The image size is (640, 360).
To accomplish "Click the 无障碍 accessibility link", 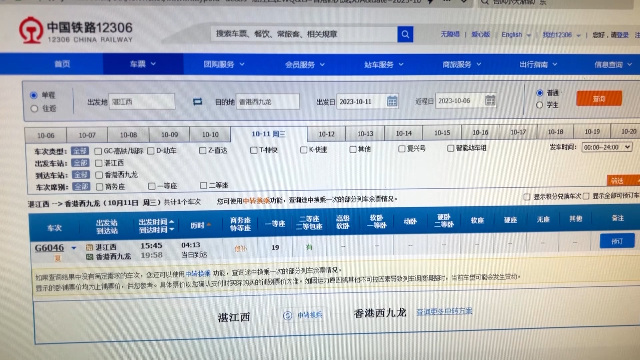I will point(450,34).
